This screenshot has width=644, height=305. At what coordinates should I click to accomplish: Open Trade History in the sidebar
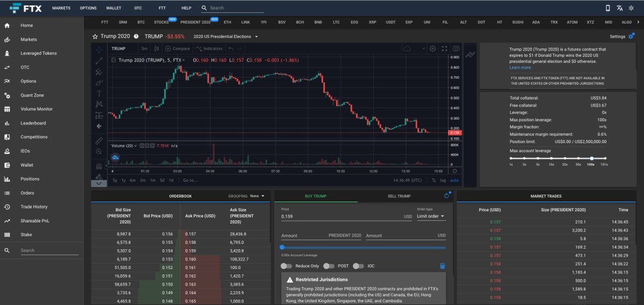point(34,207)
